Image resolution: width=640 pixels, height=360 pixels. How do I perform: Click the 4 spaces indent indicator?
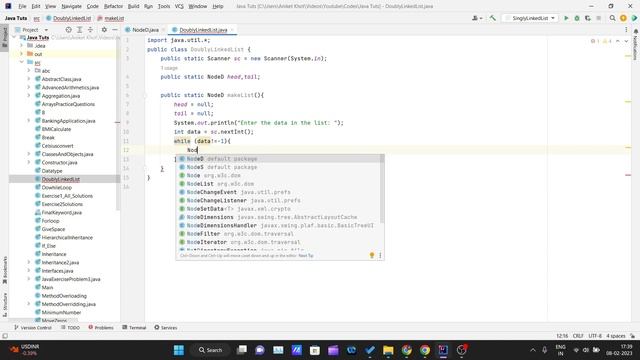click(x=616, y=336)
